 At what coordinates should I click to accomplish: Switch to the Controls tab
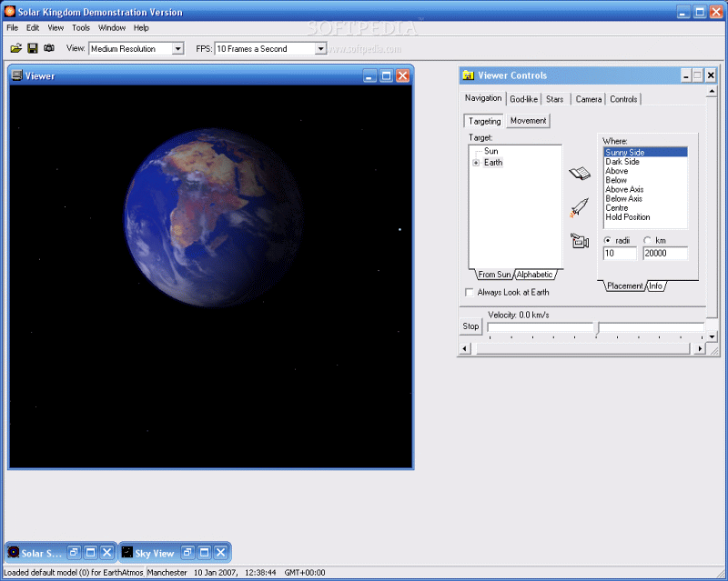pos(623,99)
